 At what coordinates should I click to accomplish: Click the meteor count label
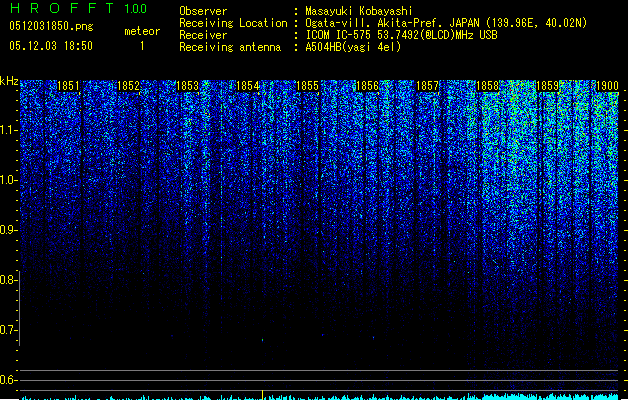coord(142,31)
